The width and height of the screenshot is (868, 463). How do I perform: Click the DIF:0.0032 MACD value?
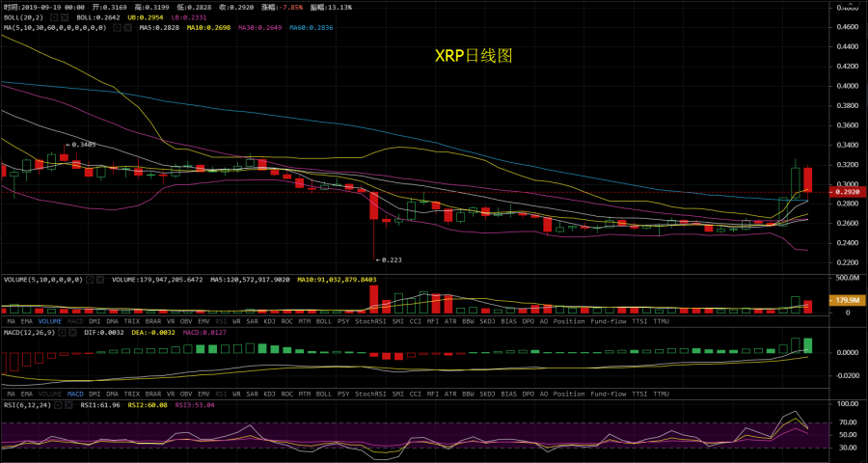(104, 332)
